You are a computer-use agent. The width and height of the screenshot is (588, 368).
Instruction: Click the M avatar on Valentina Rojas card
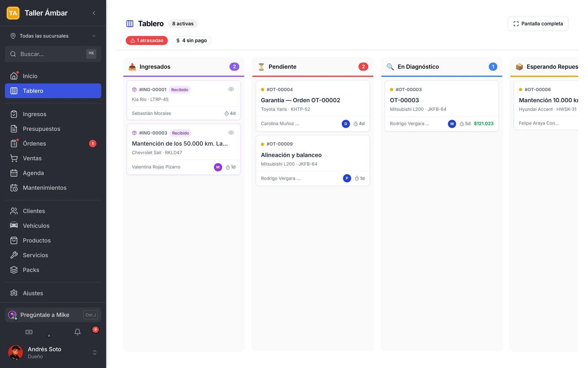pos(218,167)
